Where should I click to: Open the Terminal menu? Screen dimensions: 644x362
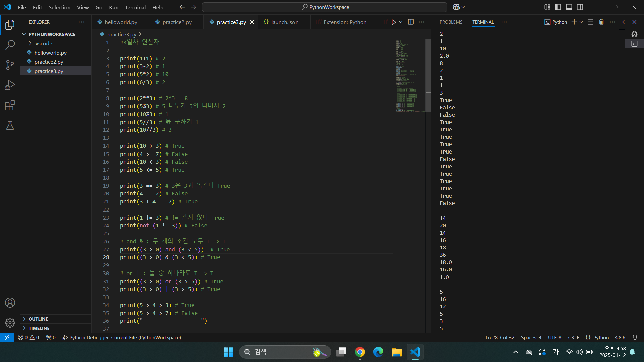[x=135, y=7]
